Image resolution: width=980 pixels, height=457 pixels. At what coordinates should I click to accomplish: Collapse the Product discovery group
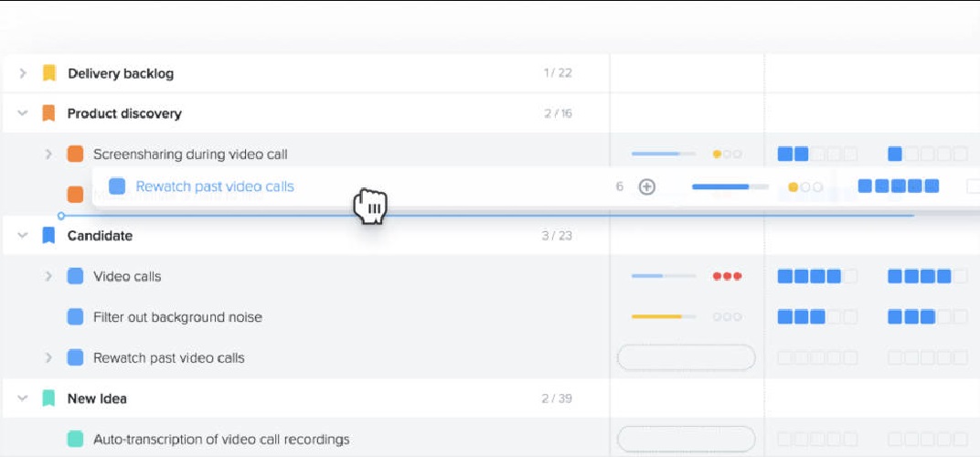tap(23, 113)
